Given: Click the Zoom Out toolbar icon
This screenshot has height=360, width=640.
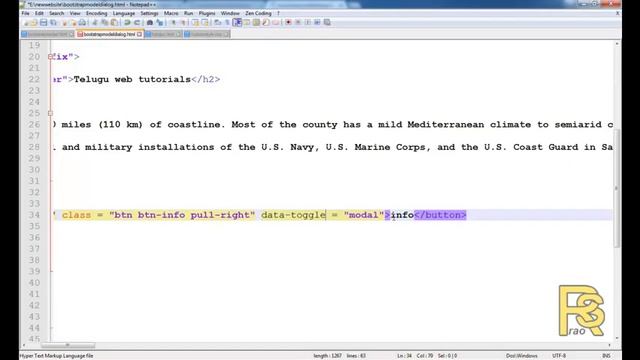Looking at the screenshot, I should [183, 22].
